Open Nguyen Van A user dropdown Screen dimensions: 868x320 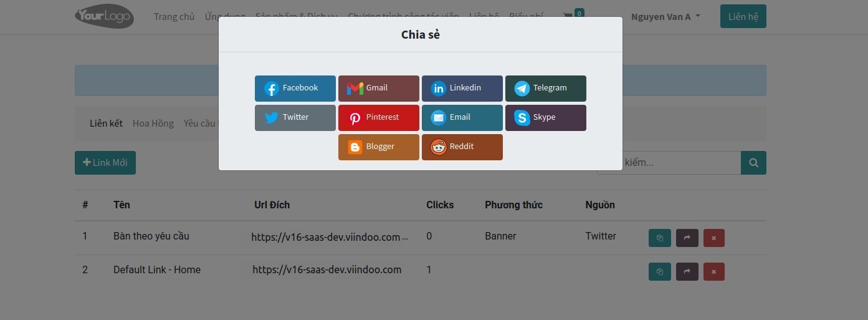pos(665,17)
